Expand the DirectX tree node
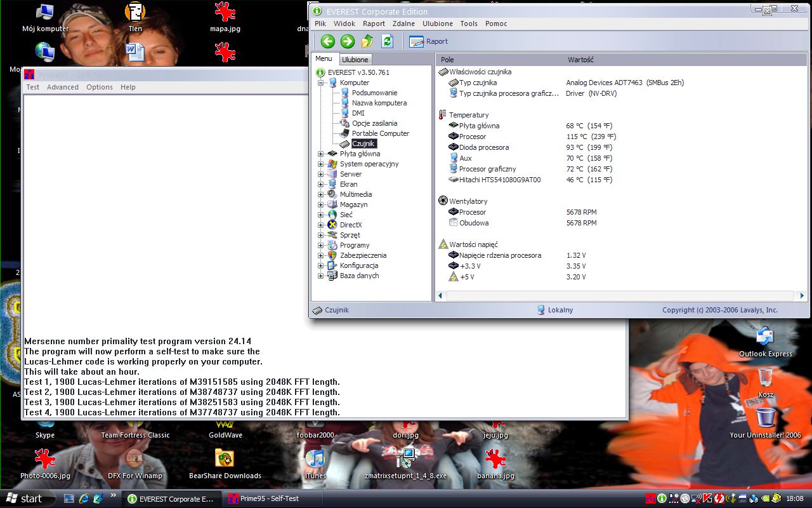Viewport: 812px width, 508px height. (x=321, y=225)
